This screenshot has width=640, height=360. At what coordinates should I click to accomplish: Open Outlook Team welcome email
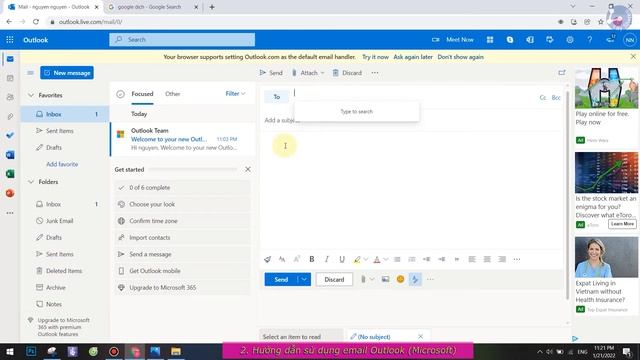182,139
